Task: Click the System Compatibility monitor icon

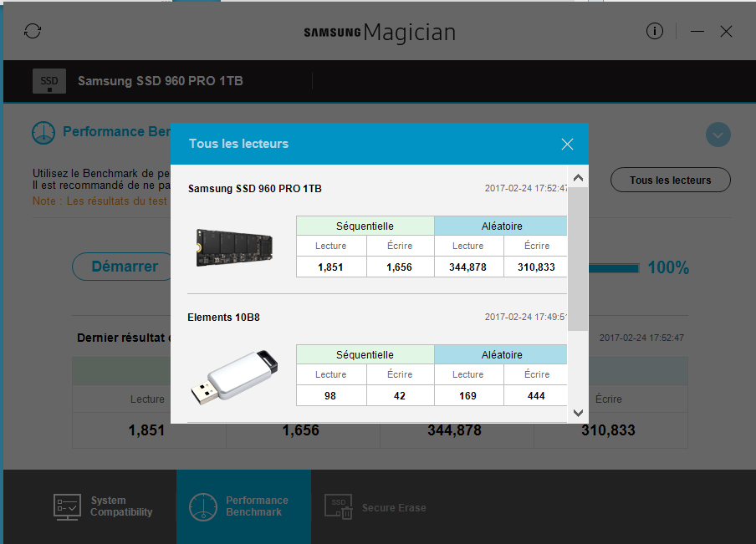Action: click(x=67, y=507)
